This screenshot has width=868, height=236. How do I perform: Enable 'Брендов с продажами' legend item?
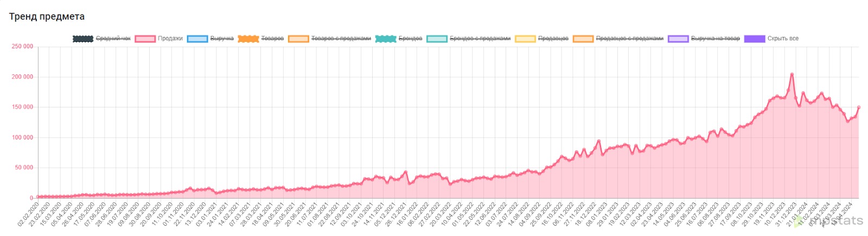coord(480,39)
